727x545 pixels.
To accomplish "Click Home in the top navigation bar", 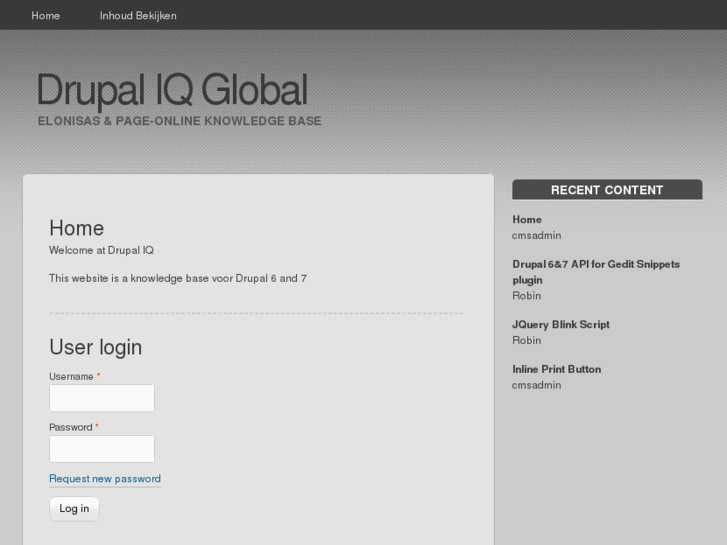I will [x=45, y=15].
